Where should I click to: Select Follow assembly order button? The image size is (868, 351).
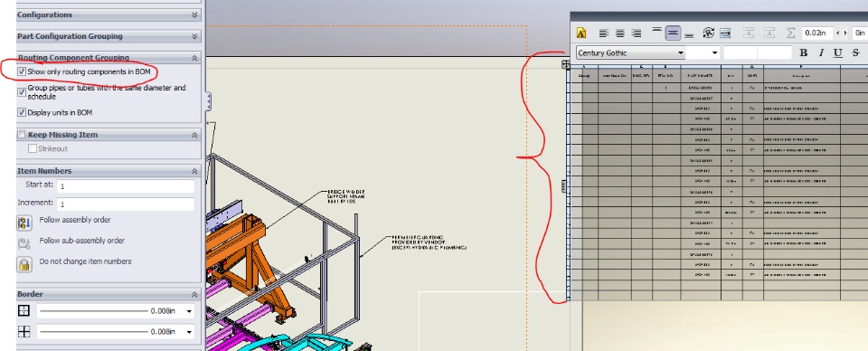(24, 223)
